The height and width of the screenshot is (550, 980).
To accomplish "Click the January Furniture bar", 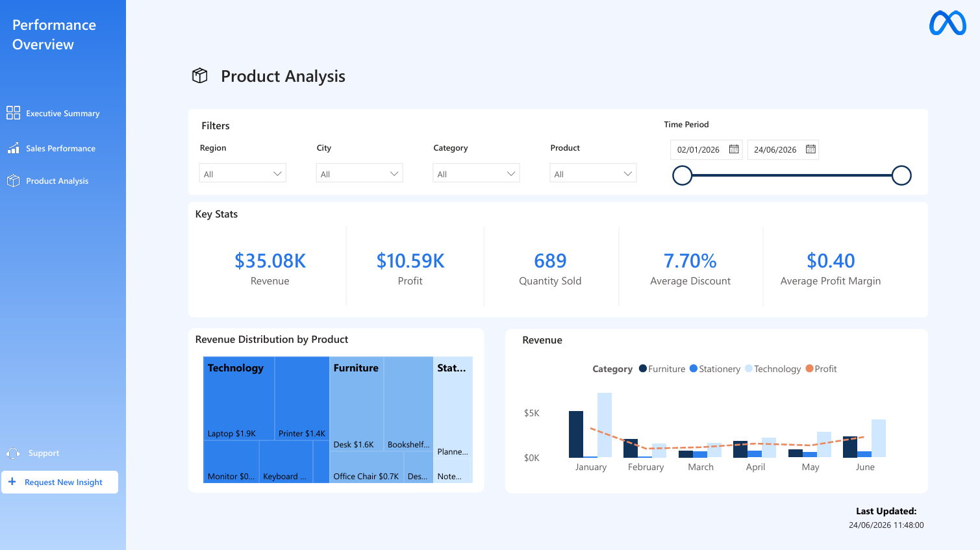I will 576,434.
